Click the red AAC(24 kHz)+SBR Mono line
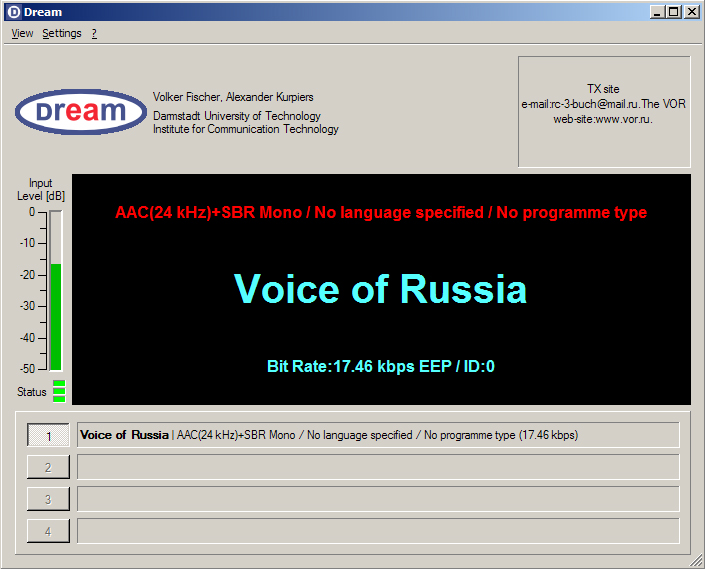Screen dimensions: 705x569 (x=381, y=212)
